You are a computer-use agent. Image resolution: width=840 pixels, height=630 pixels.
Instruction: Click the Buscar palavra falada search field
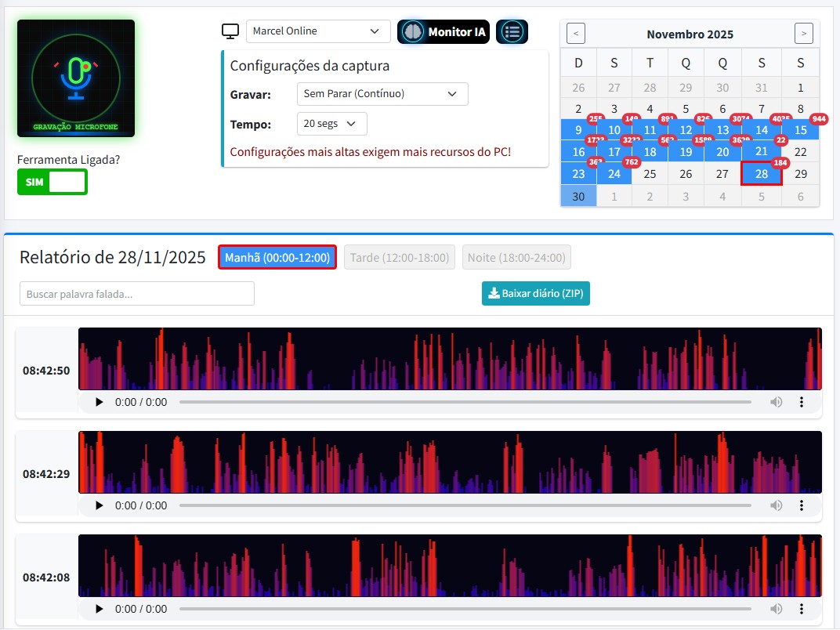pos(137,294)
